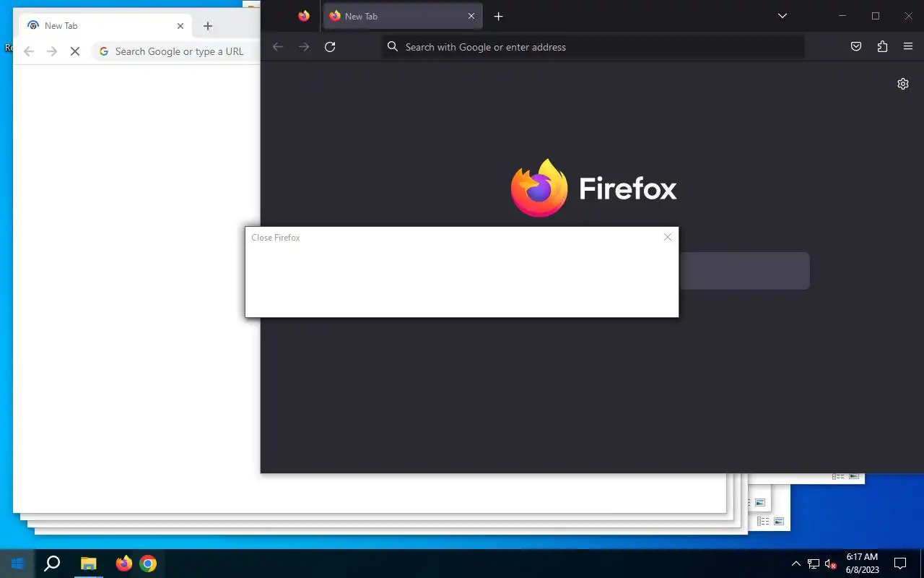Open the Windows notification center
This screenshot has height=578, width=924.
click(900, 564)
